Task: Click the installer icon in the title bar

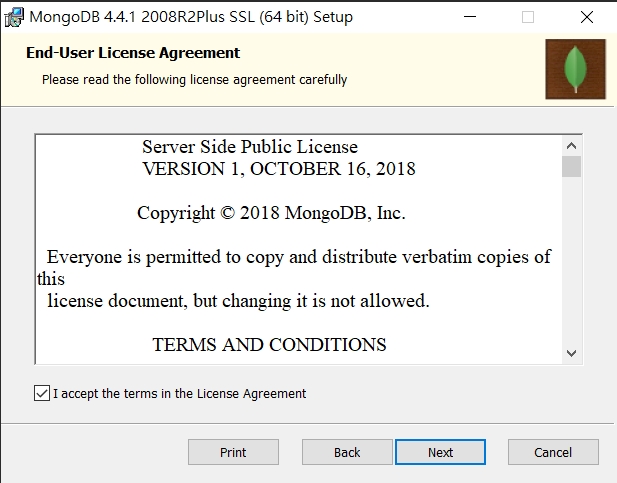Action: 15,17
